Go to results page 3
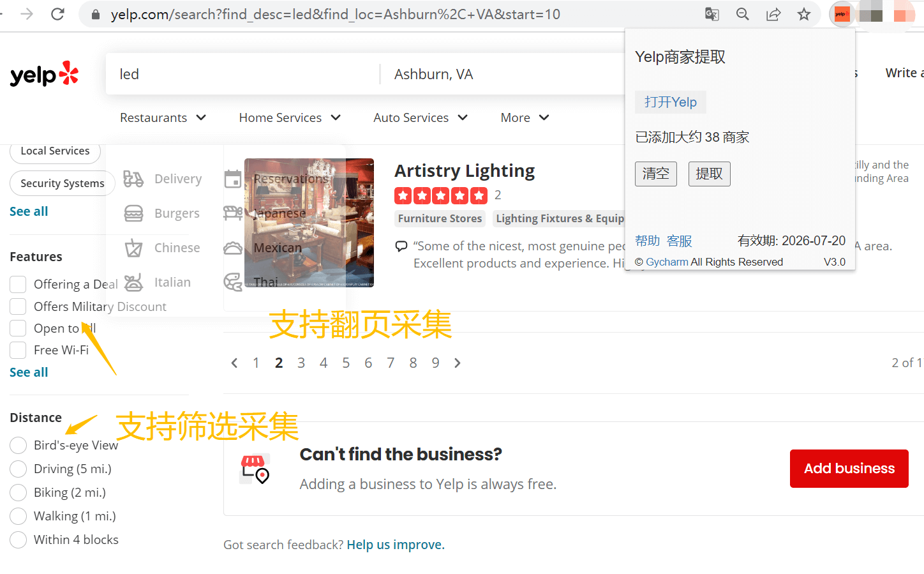924x574 pixels. coord(301,363)
